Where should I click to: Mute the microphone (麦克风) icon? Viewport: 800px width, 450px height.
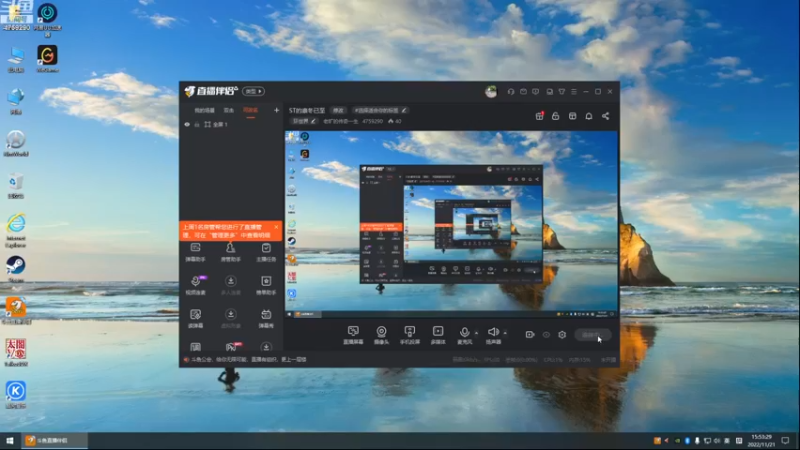pos(464,332)
